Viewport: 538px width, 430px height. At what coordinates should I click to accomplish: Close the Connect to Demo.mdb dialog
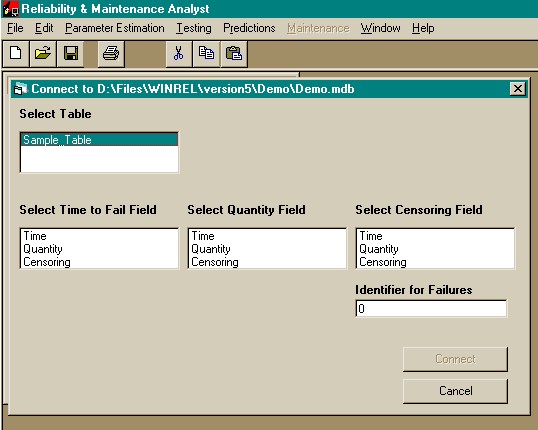coord(518,89)
